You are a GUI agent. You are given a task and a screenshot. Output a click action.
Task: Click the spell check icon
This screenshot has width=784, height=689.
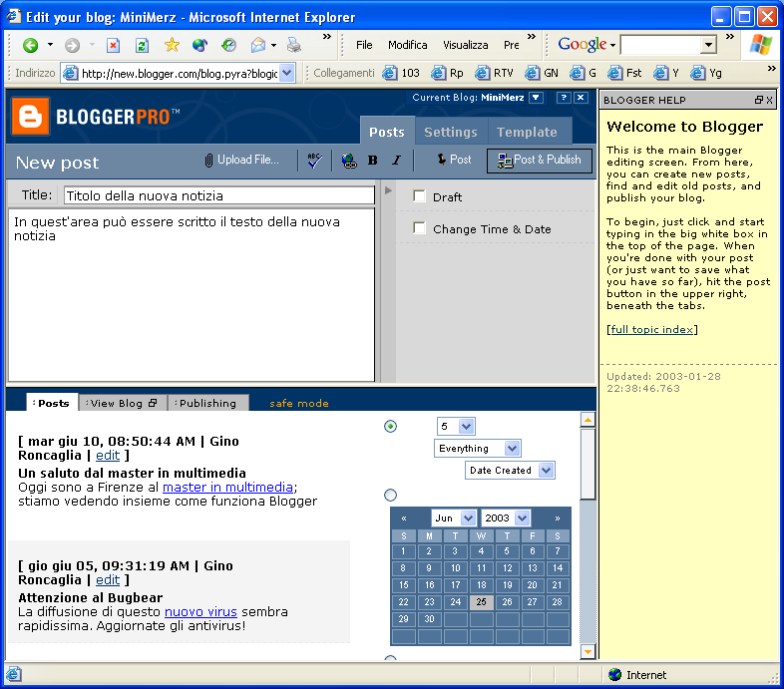[x=315, y=160]
